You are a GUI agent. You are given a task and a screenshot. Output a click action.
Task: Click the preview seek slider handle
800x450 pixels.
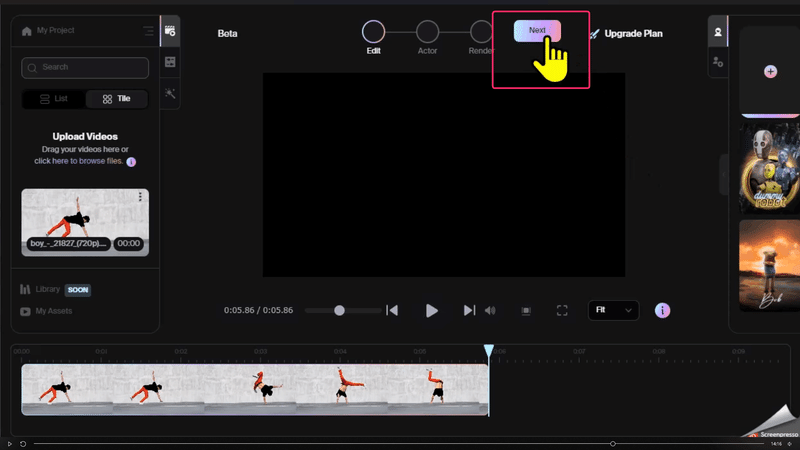(x=339, y=310)
